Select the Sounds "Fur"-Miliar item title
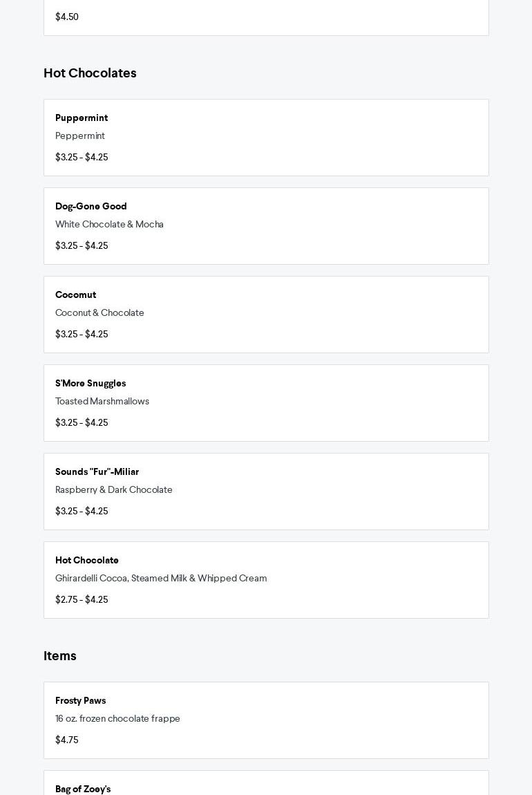This screenshot has height=795, width=532. point(97,471)
